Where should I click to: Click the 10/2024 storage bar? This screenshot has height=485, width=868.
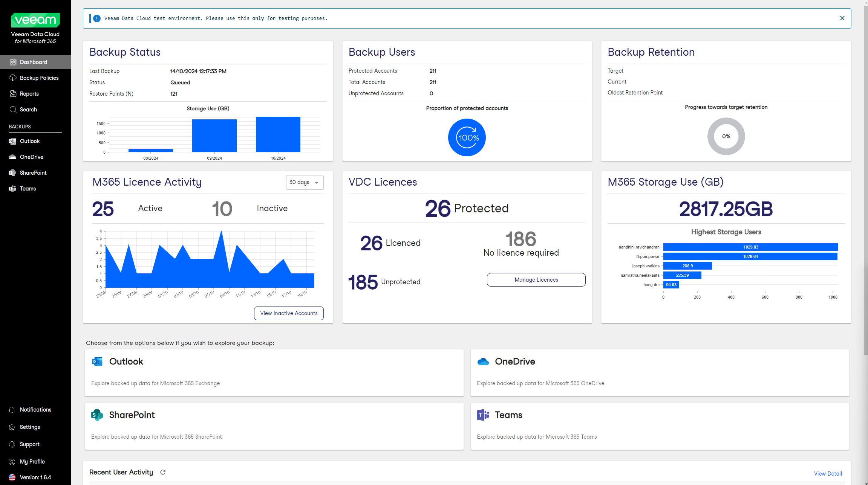(278, 134)
